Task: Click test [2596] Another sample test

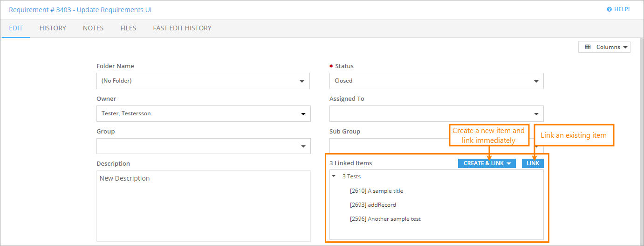Action: point(385,219)
